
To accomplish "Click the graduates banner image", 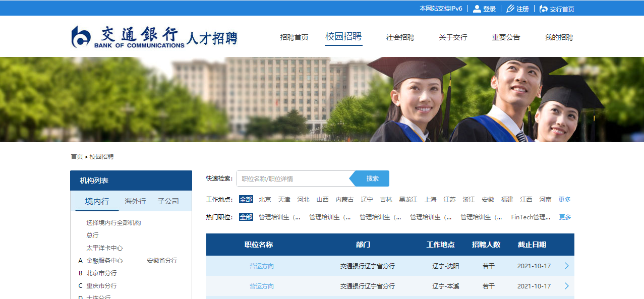I will click(x=322, y=99).
